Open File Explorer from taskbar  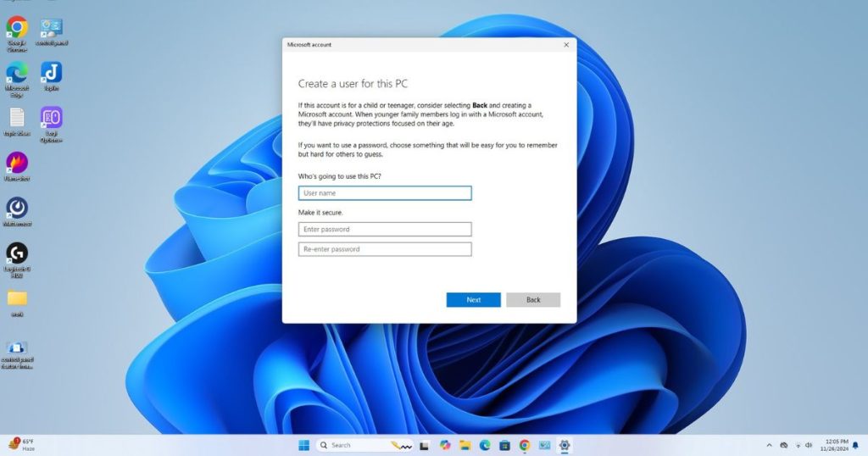(x=465, y=445)
